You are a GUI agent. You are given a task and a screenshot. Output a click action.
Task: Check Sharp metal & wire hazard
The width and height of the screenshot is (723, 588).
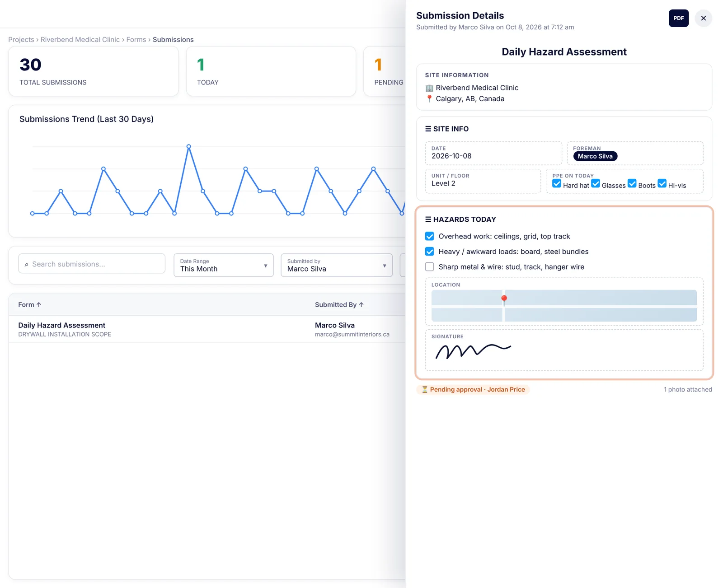(x=430, y=267)
